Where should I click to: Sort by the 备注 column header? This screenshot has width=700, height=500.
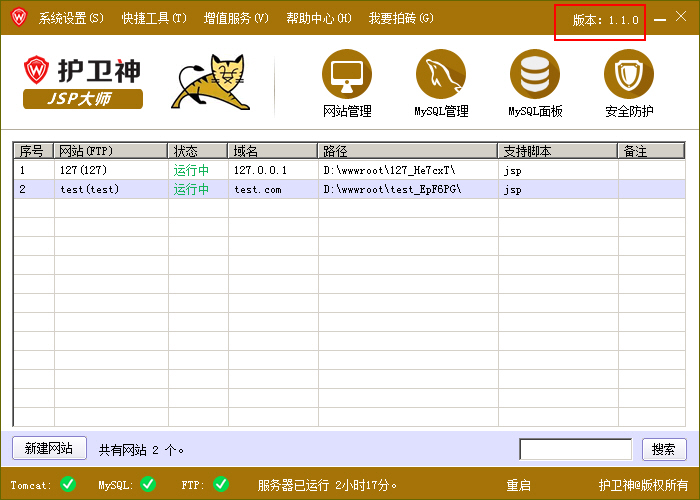(651, 151)
